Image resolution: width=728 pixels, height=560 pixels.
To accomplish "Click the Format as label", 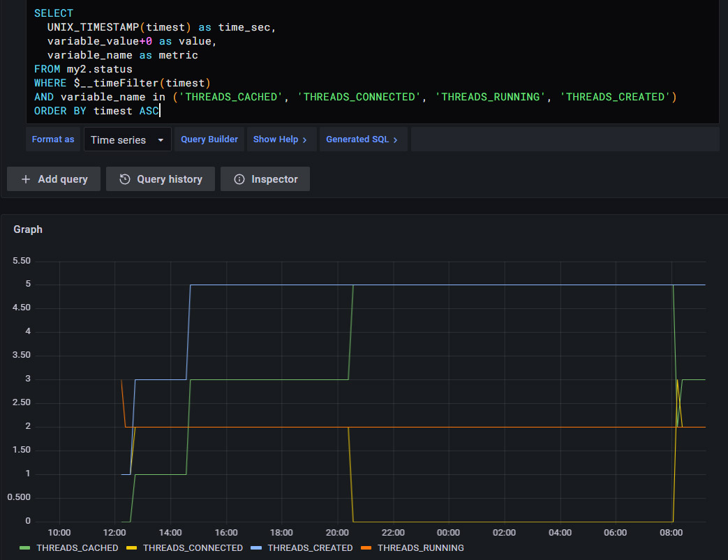I will pos(52,139).
